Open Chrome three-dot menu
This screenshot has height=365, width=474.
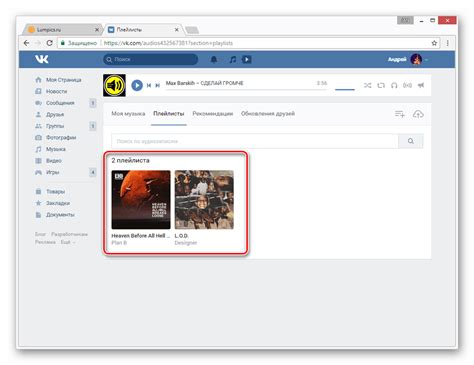(x=447, y=43)
